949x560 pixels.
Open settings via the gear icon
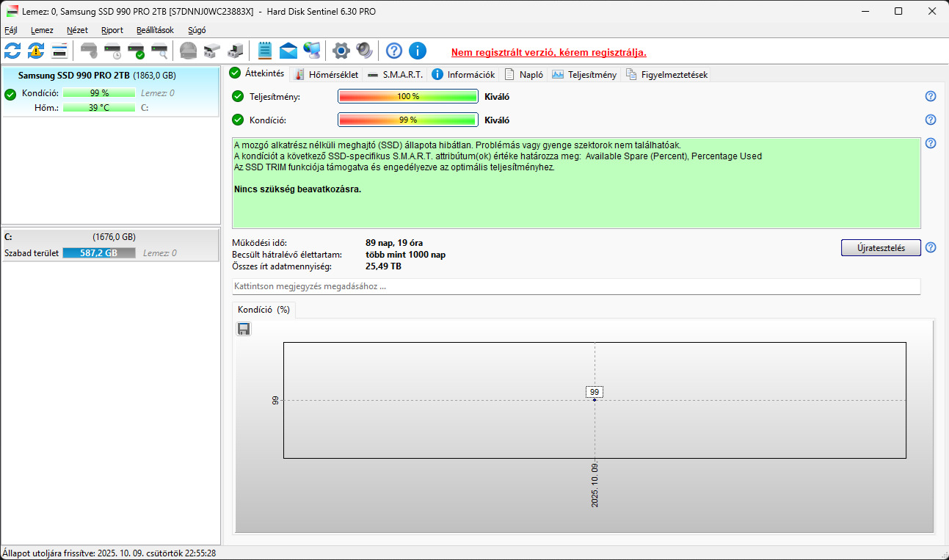(341, 51)
